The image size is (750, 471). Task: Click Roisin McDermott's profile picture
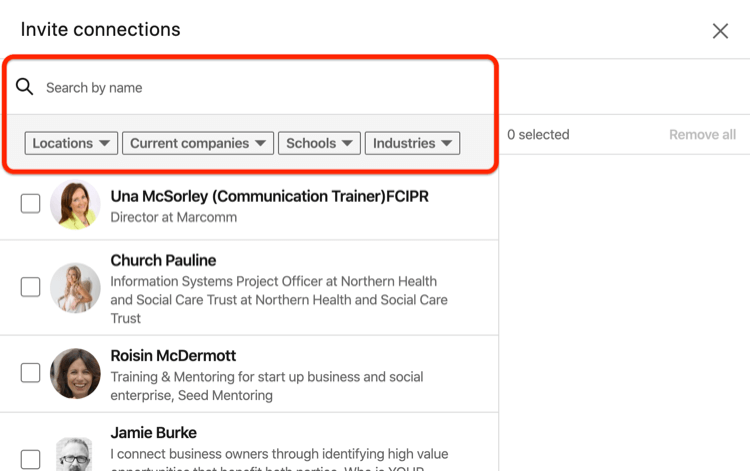pyautogui.click(x=76, y=373)
